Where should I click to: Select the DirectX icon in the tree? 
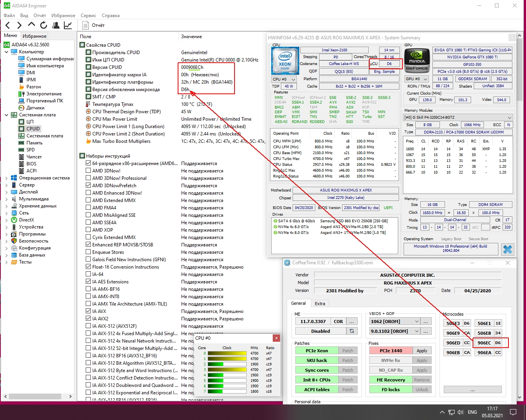point(14,220)
